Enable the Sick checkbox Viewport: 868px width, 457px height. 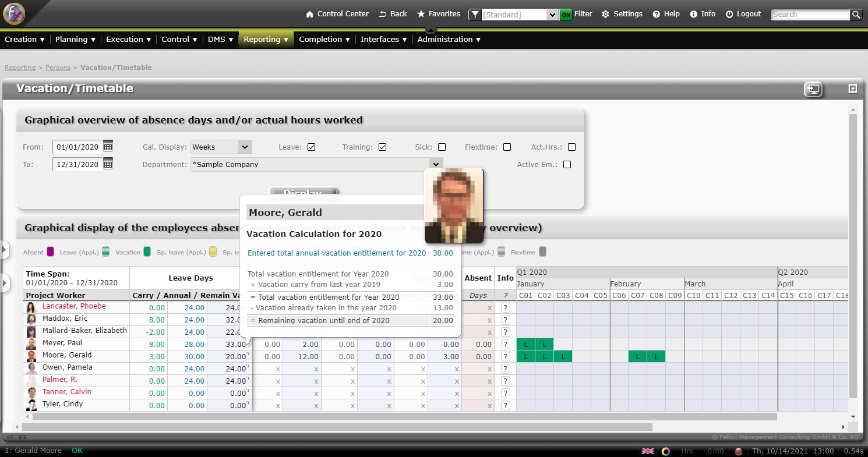(x=442, y=147)
